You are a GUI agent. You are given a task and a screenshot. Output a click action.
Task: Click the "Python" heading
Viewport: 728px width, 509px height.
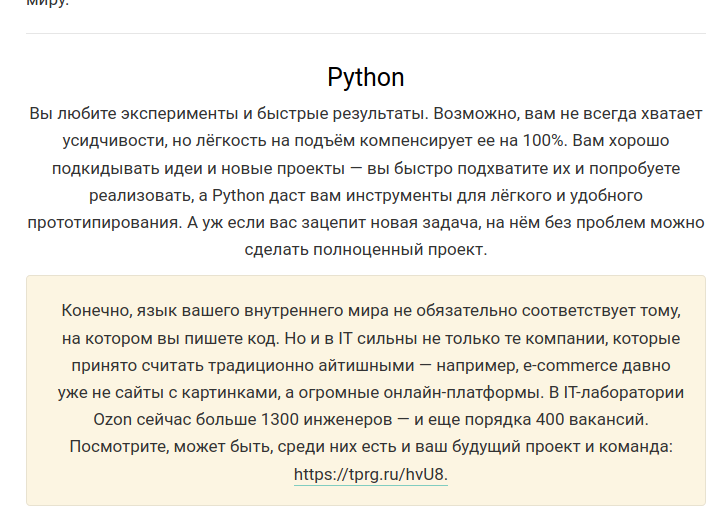[366, 78]
